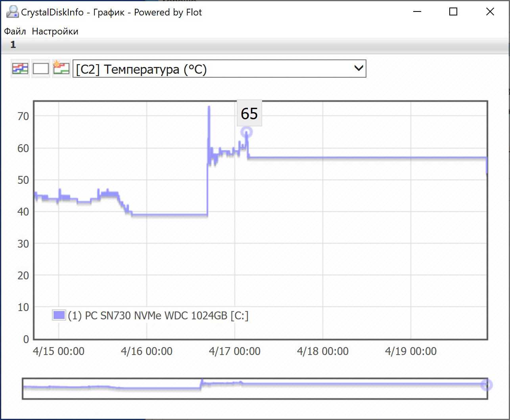The height and width of the screenshot is (420, 510).
Task: Click the reset graph icon with star
Action: point(61,69)
